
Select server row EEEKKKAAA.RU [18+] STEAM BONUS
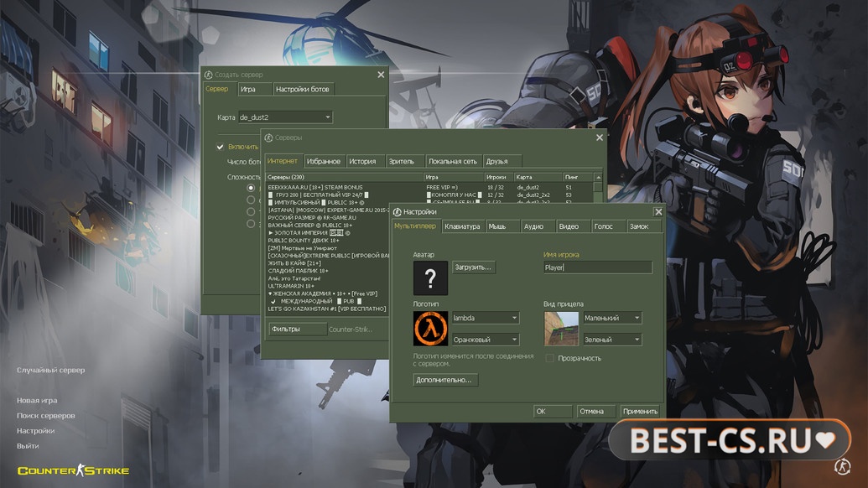(429, 188)
